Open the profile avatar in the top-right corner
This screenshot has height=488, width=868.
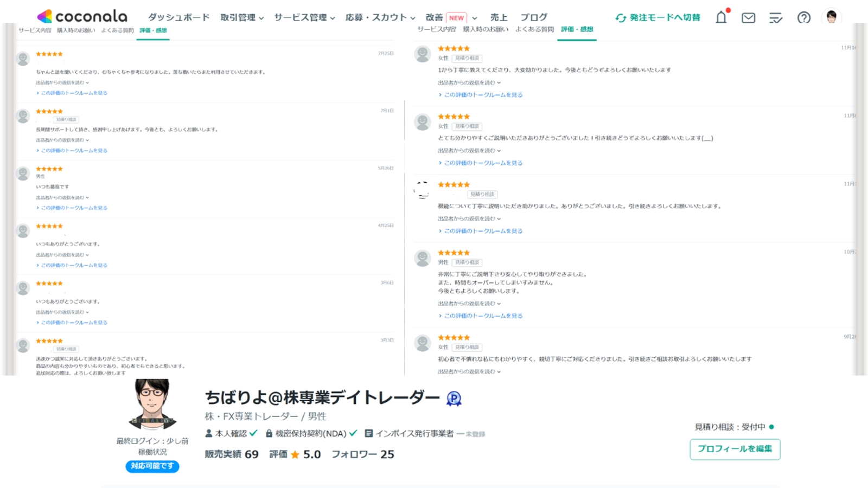(x=831, y=17)
